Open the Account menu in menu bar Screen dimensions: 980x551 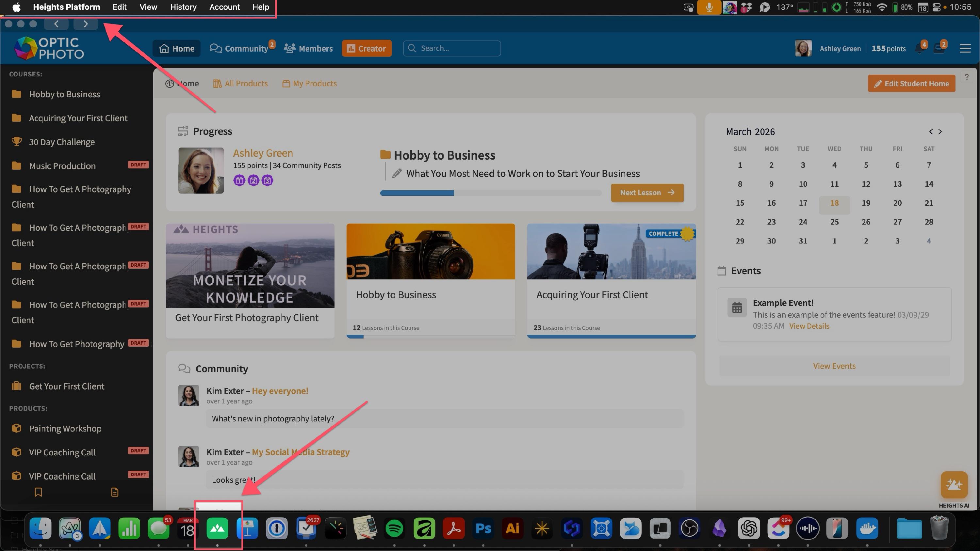click(224, 7)
